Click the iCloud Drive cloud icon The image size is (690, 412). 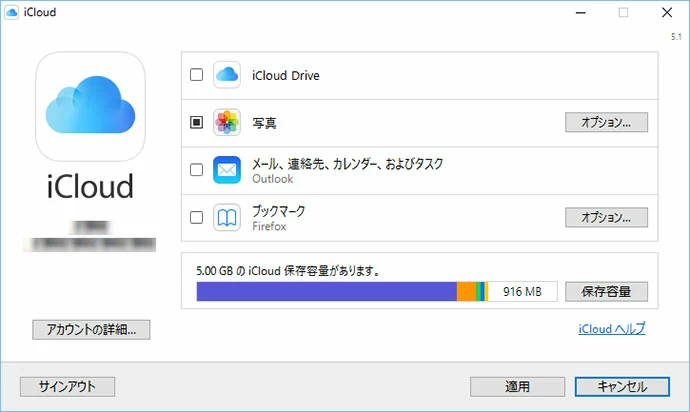228,75
